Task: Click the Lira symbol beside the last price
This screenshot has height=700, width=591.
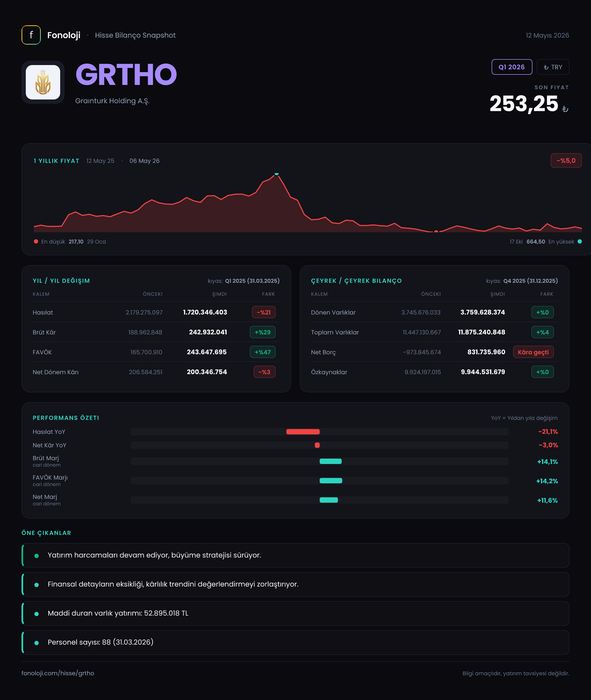Action: (565, 109)
